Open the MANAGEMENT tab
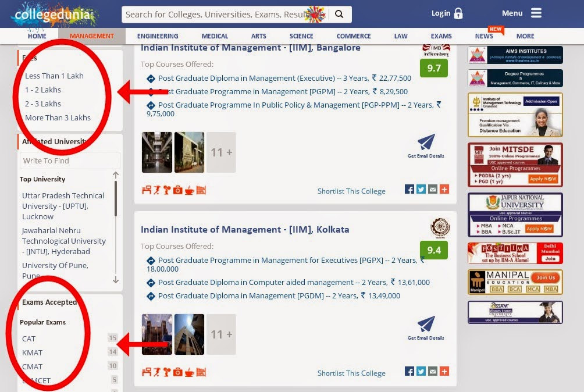584x392 pixels. (x=92, y=36)
